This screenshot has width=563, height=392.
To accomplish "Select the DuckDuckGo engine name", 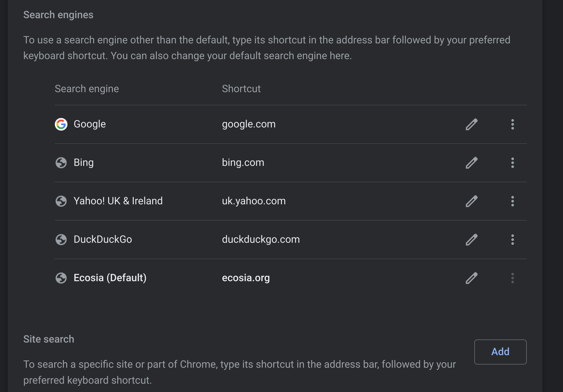I will point(103,239).
